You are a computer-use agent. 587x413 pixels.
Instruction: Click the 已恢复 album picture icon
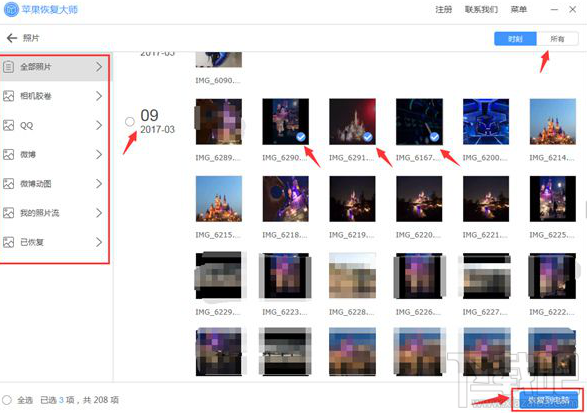8,242
